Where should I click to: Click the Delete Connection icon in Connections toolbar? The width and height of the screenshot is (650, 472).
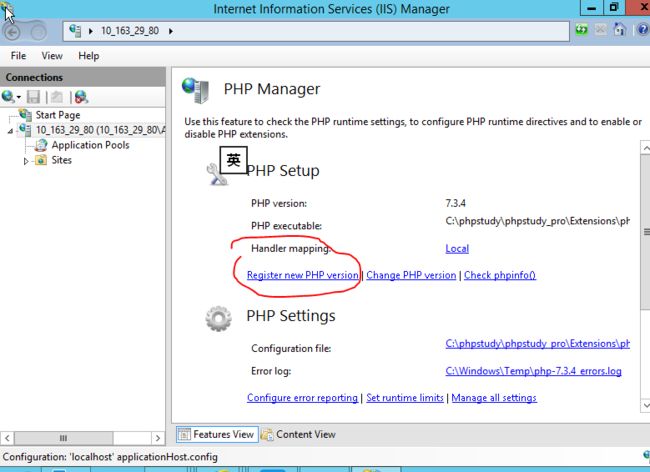[x=81, y=97]
